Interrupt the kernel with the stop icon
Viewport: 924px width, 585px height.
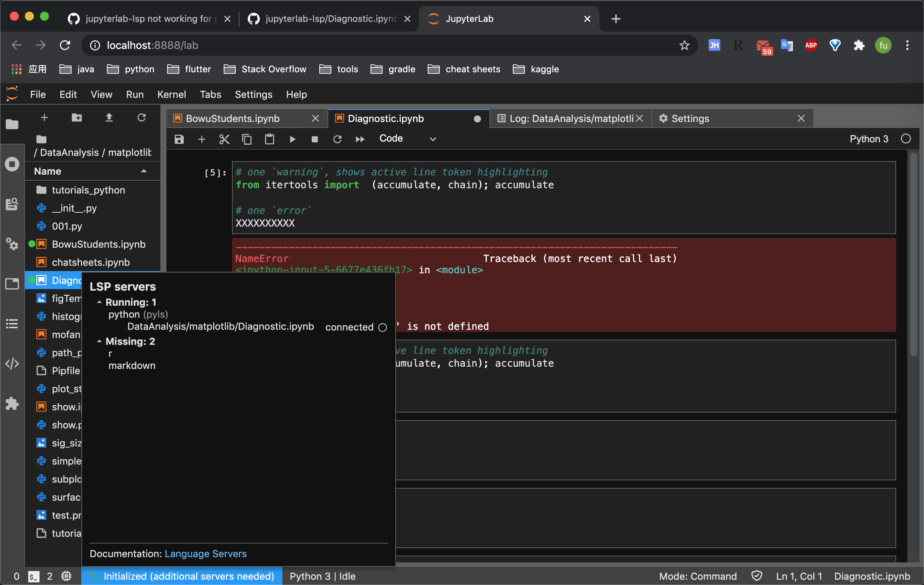coord(315,139)
